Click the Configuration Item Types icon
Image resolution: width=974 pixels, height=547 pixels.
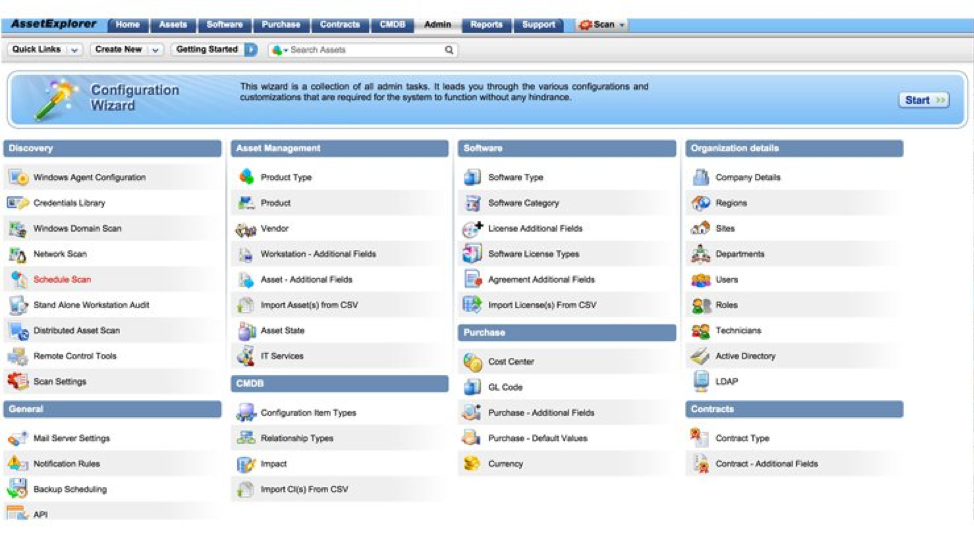click(x=246, y=413)
